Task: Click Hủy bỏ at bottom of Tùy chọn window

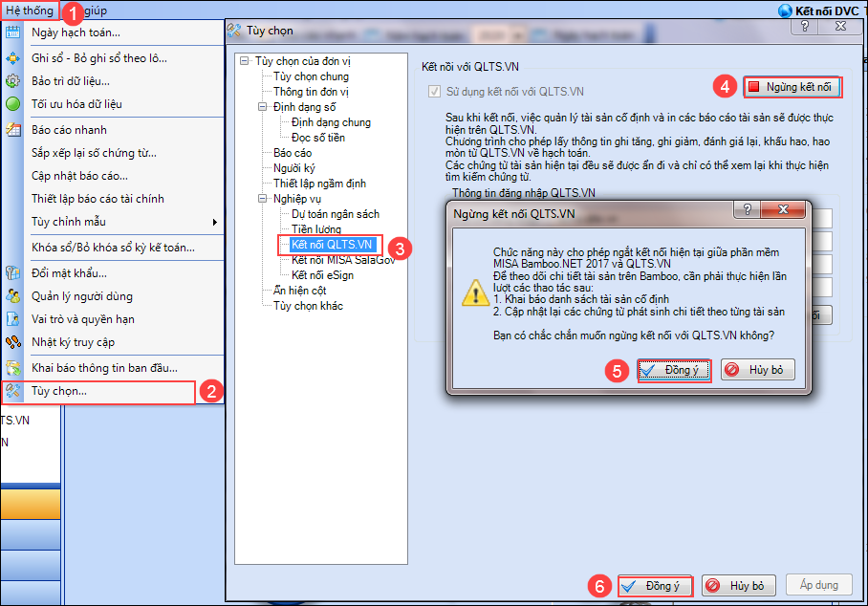Action: coord(739,586)
